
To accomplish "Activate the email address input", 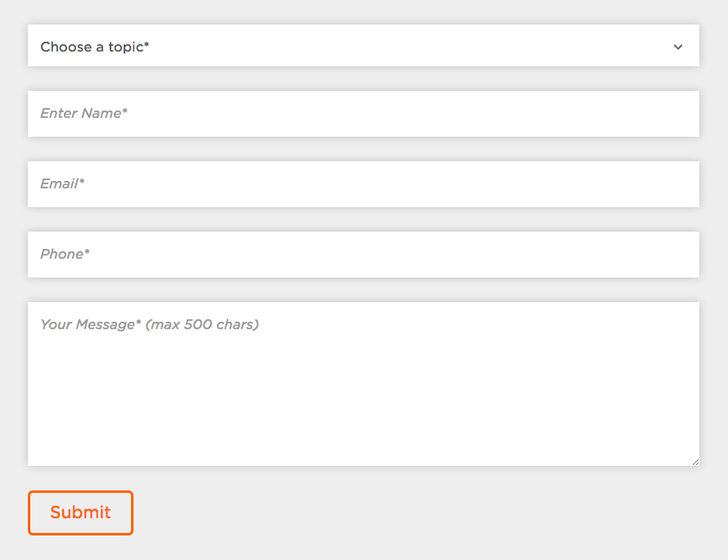I will pos(364,183).
